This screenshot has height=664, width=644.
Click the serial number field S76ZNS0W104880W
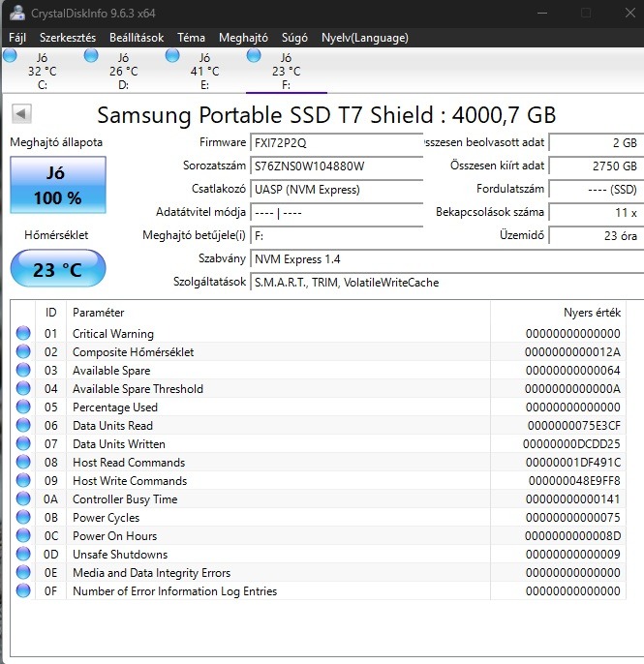337,166
